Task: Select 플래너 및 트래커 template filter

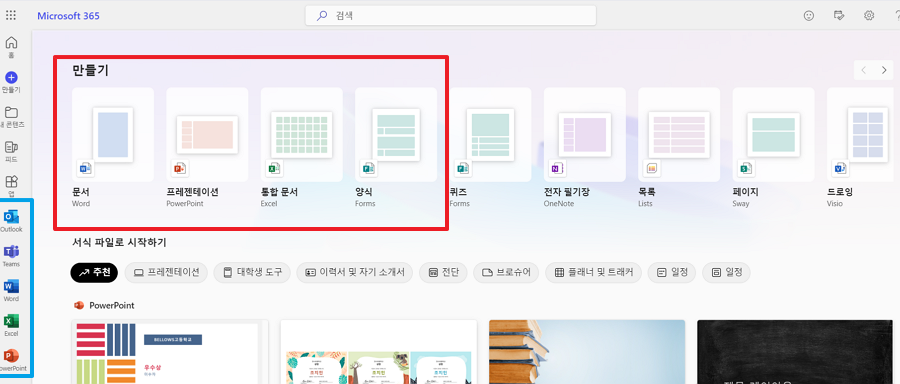Action: point(593,273)
